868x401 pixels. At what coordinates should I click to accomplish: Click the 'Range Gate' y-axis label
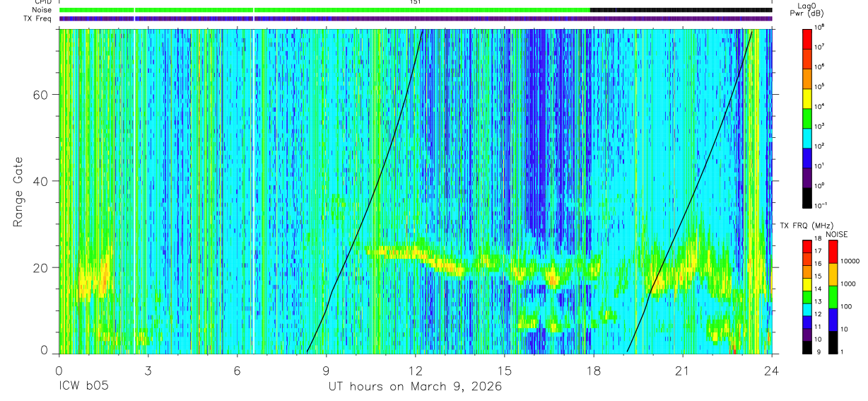18,192
